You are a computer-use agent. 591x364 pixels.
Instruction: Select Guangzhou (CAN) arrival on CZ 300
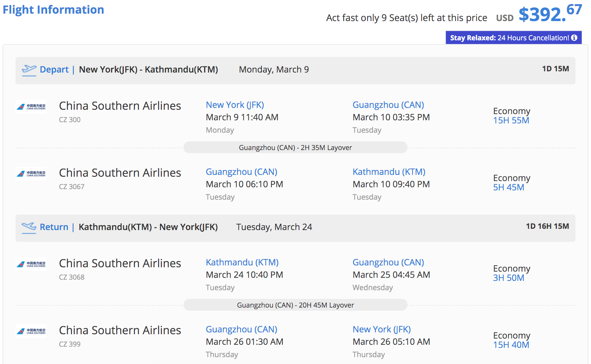point(388,105)
